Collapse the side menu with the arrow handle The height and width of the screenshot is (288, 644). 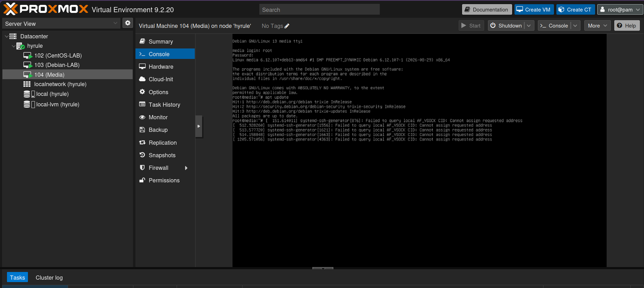pyautogui.click(x=198, y=126)
